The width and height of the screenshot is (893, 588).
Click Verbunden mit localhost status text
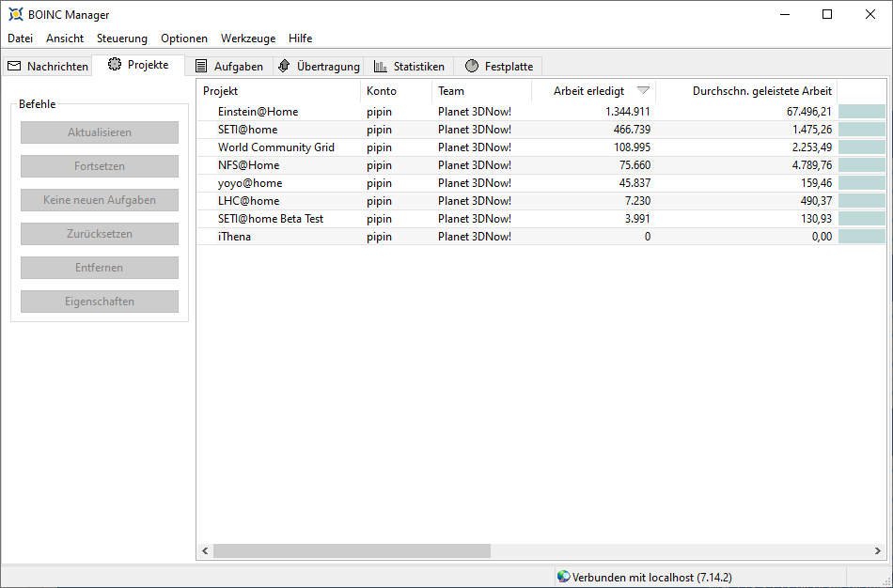coord(651,577)
